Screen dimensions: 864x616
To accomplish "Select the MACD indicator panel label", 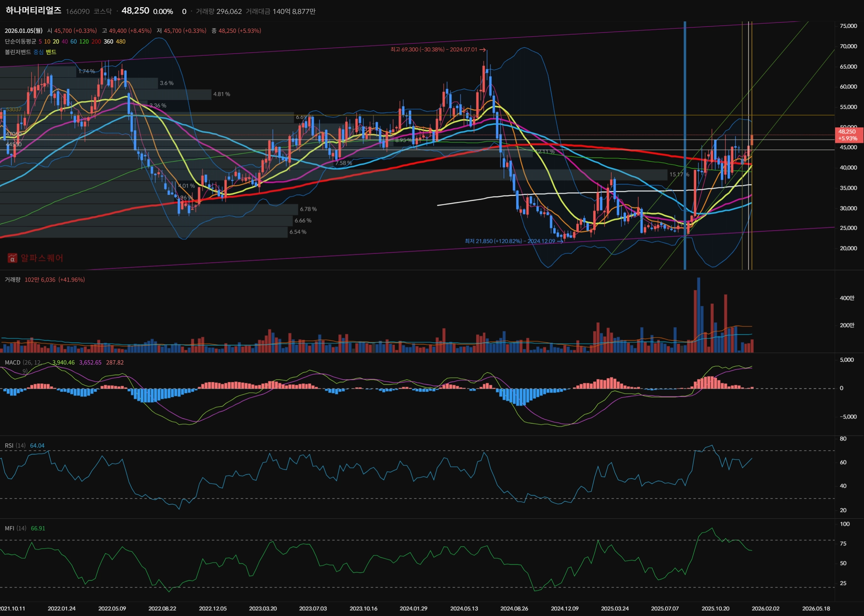I will [13, 362].
